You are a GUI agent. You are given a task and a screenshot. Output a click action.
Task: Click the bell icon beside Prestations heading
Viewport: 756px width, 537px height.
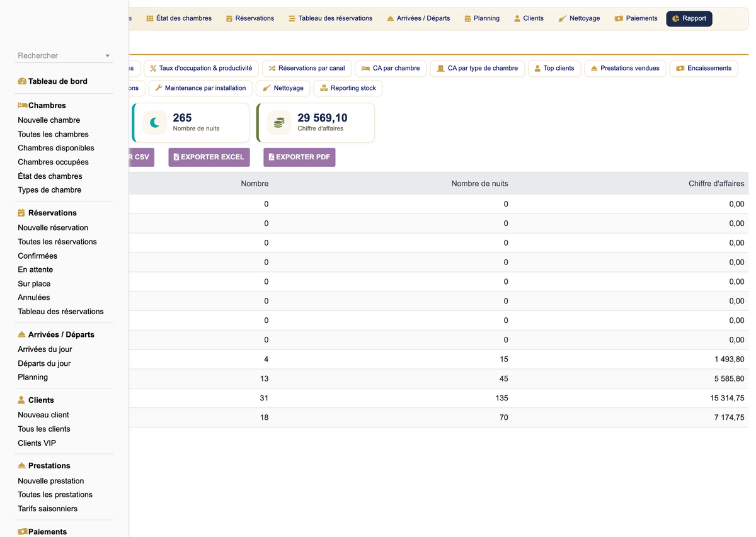(22, 465)
